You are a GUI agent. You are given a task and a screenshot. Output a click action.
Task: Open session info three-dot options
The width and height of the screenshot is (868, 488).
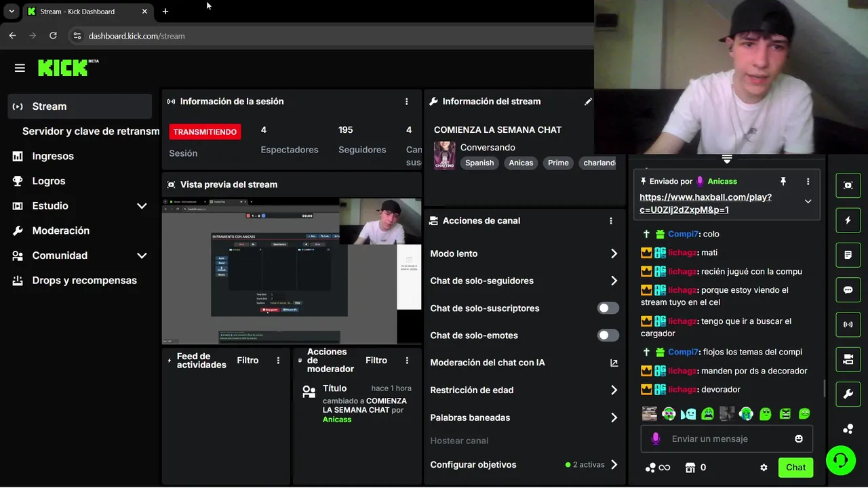point(407,102)
